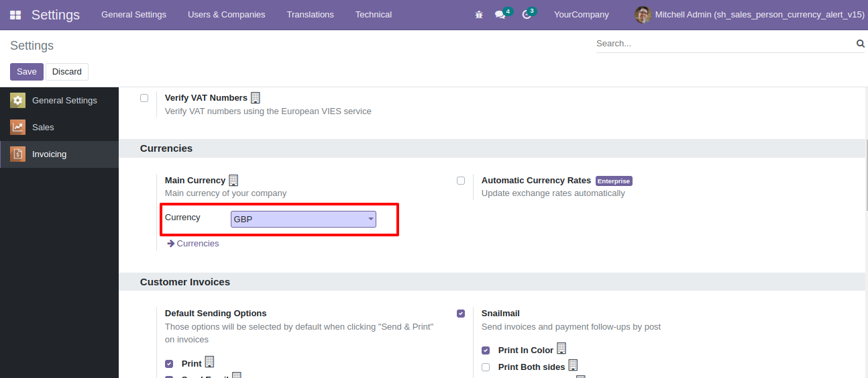Open Users & Companies menu
Viewport: 868px width, 378px height.
click(226, 15)
